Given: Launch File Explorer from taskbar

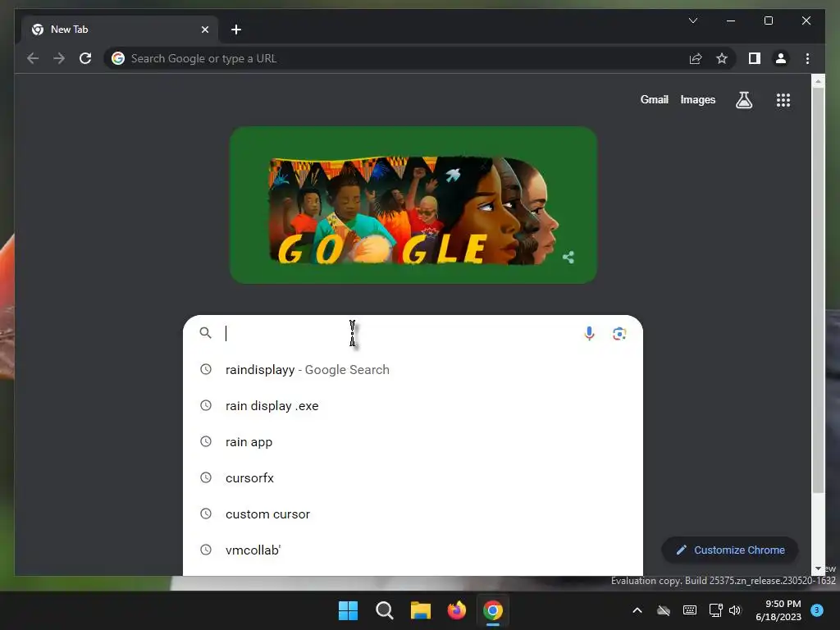Looking at the screenshot, I should point(421,610).
